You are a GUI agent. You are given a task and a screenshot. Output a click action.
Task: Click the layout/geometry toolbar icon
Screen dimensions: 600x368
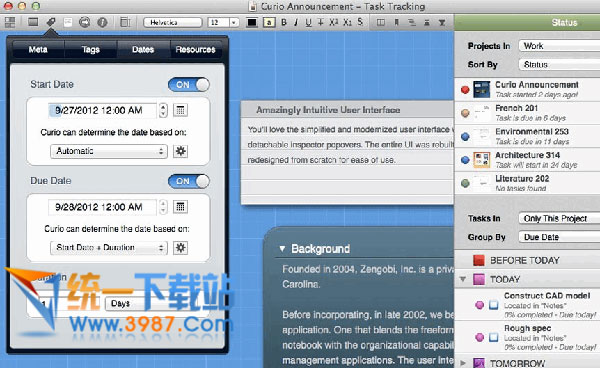point(125,22)
